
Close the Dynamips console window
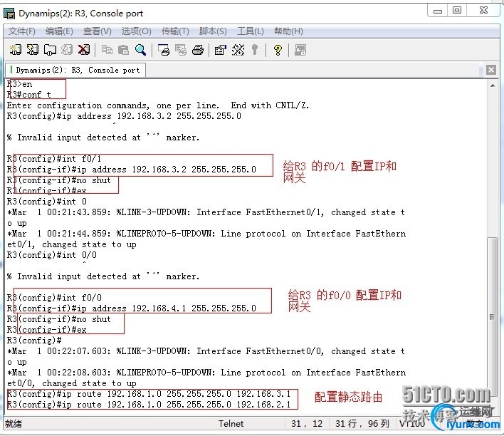(x=483, y=11)
